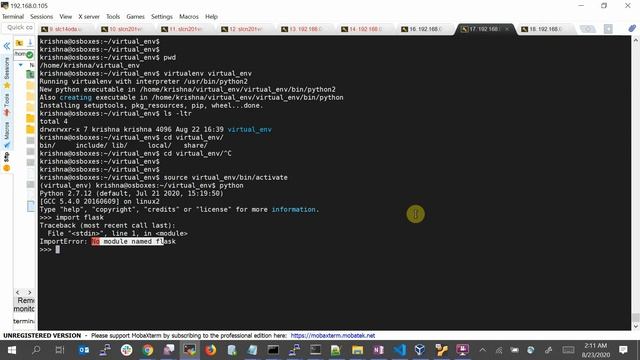Open Visual Studio Code from taskbar

click(x=400, y=350)
